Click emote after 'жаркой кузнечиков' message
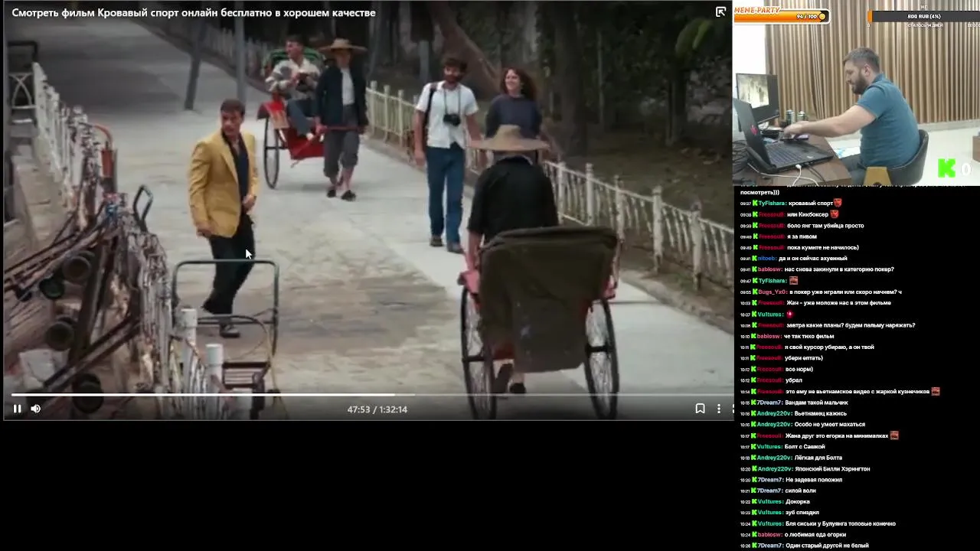980x551 pixels. click(936, 391)
